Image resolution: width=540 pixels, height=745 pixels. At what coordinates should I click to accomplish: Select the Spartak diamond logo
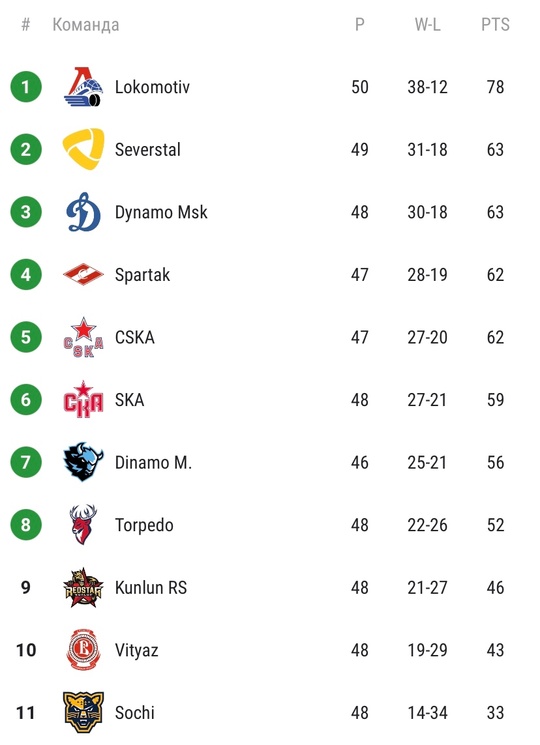tap(83, 274)
